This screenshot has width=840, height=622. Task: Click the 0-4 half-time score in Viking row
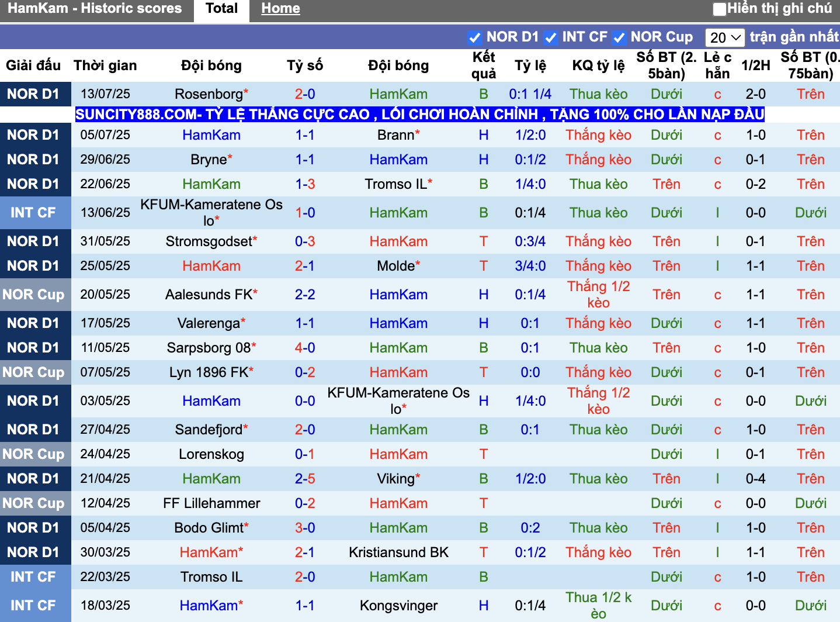(x=756, y=479)
